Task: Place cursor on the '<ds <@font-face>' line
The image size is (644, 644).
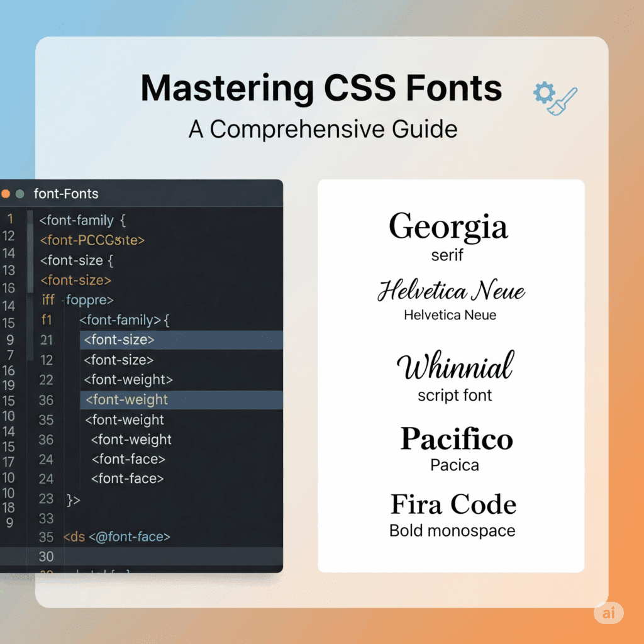Action: tap(117, 537)
